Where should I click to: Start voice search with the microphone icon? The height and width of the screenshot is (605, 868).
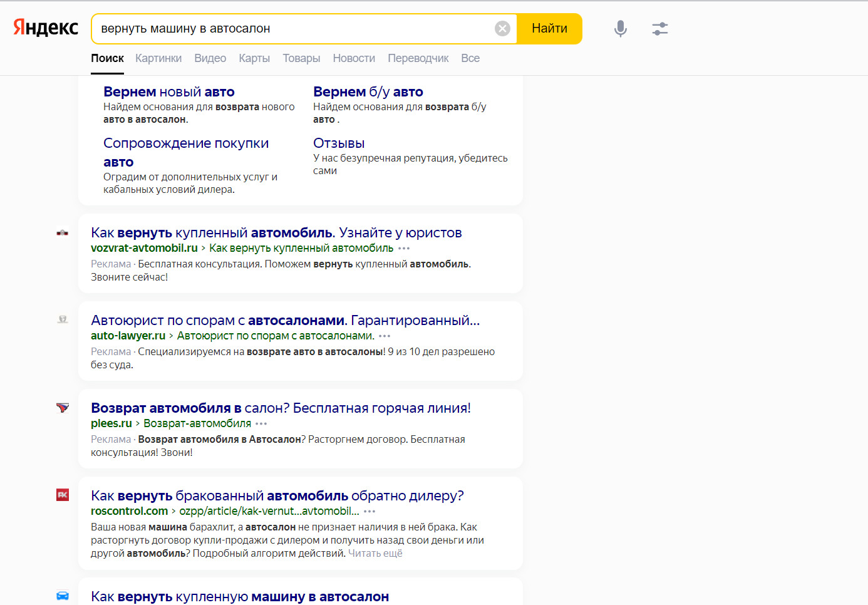pos(620,29)
